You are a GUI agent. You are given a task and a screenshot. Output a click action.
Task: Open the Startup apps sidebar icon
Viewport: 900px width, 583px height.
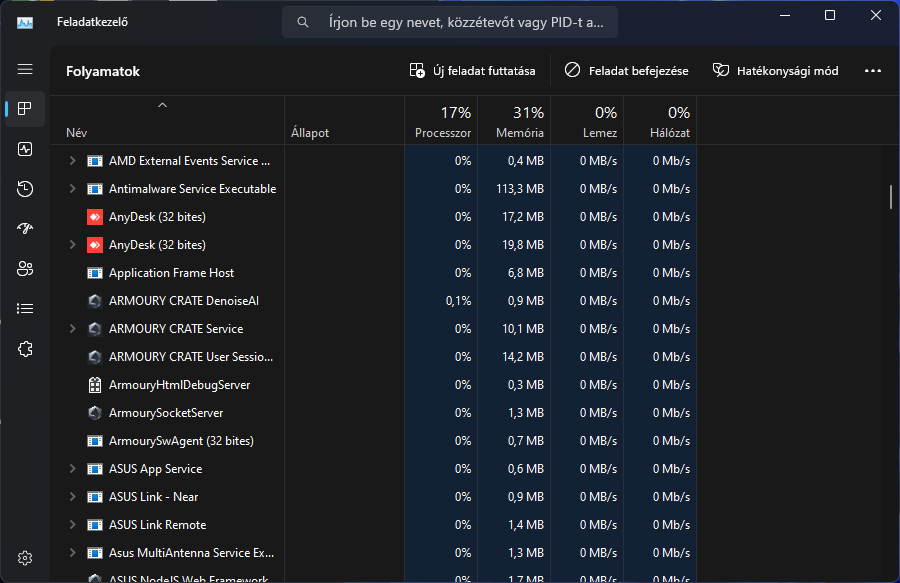[x=25, y=229]
